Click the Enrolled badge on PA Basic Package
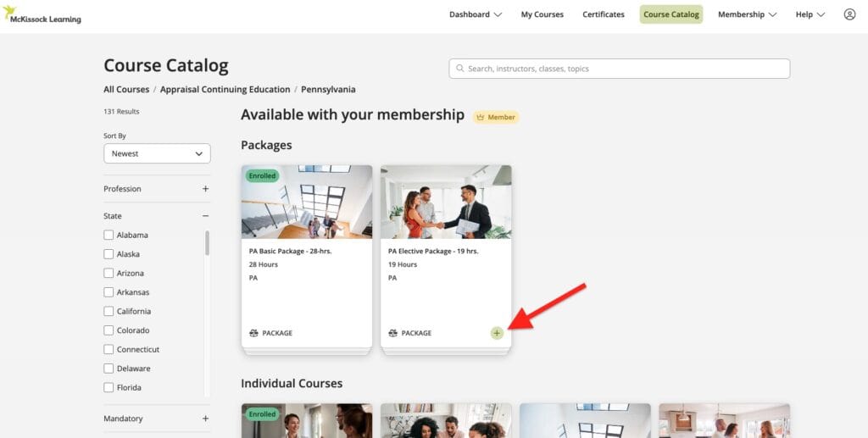Screen dimensions: 868x438 263,176
